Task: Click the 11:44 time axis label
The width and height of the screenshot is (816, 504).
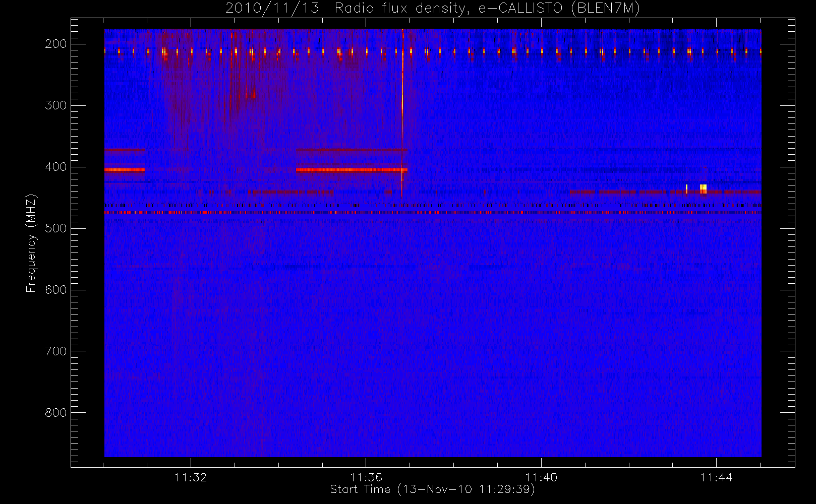Action: pyautogui.click(x=716, y=477)
